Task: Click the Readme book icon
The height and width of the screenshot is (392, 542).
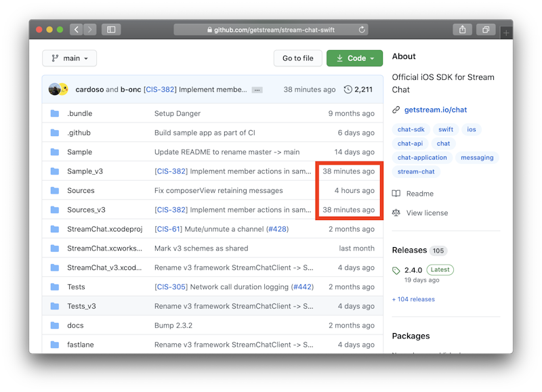Action: pyautogui.click(x=396, y=194)
